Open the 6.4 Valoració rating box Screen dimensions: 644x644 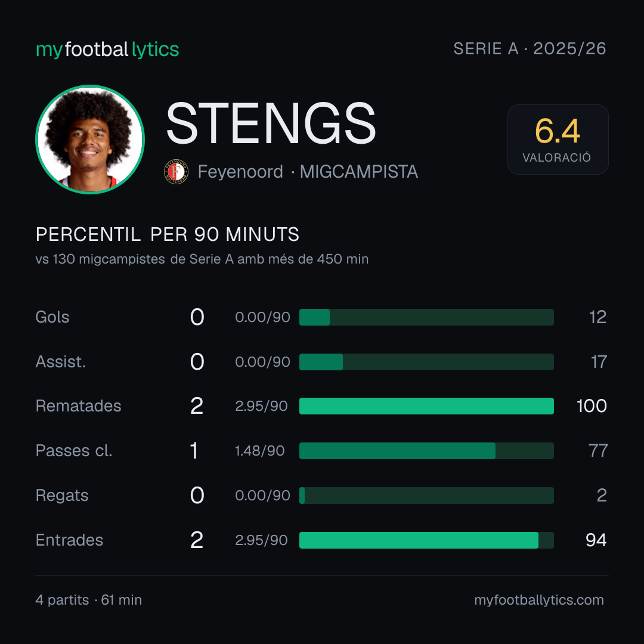(558, 140)
